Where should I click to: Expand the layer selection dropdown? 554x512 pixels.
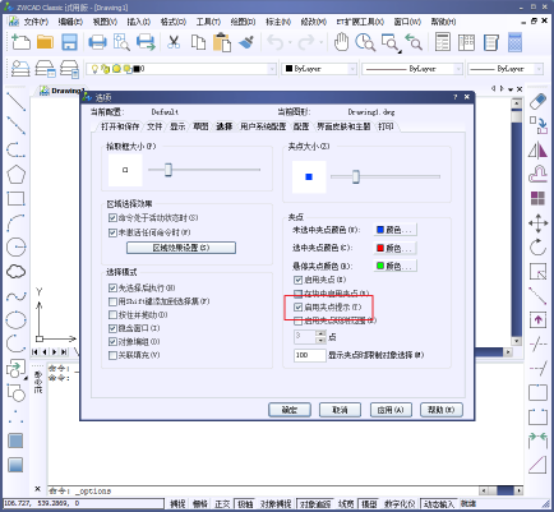tap(181, 69)
